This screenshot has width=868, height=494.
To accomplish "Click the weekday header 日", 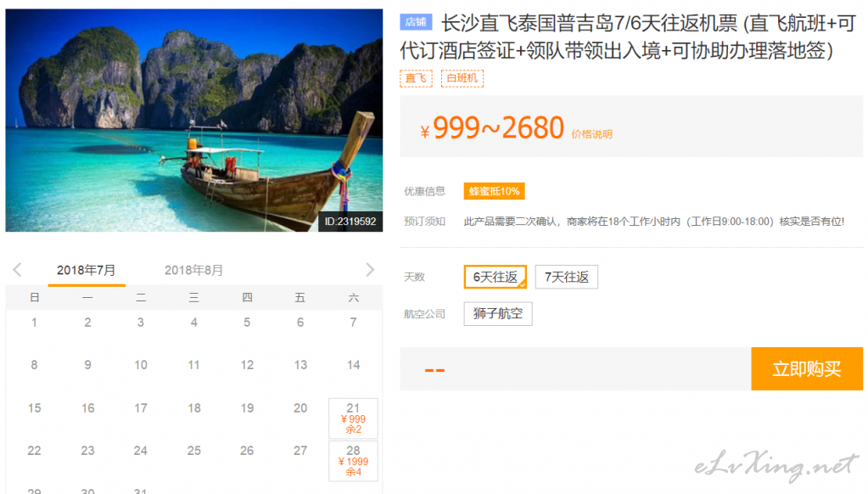I will [x=34, y=298].
